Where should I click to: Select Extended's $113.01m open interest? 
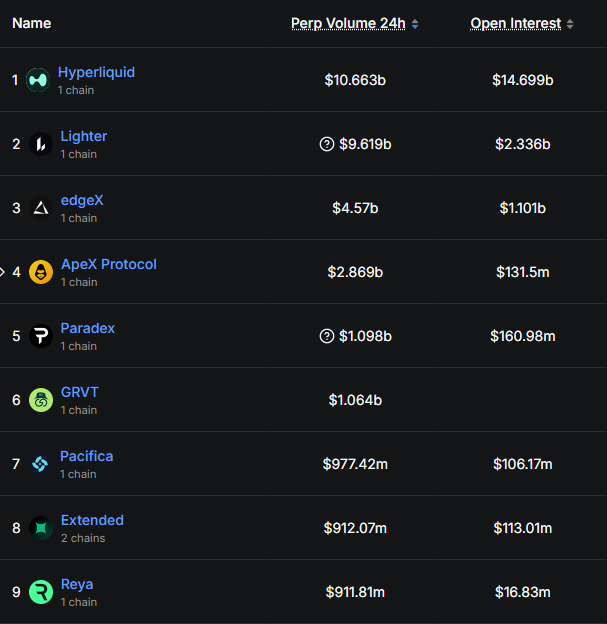click(523, 528)
